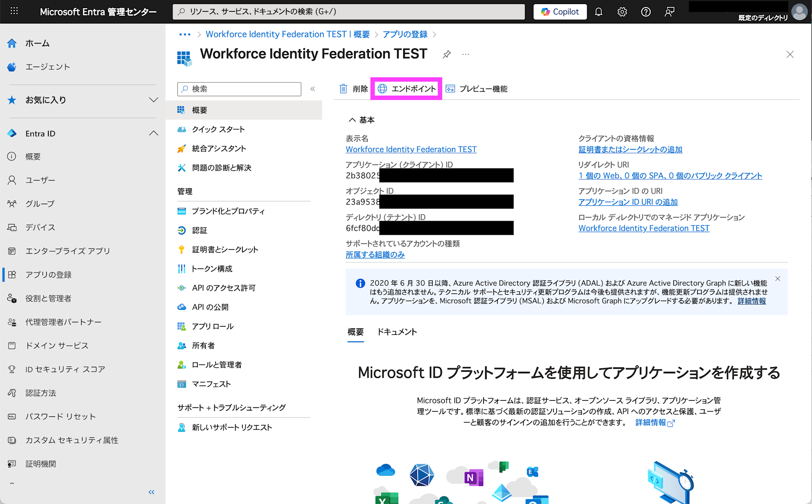Click 削除 toolbar button
This screenshot has width=812, height=504.
point(353,89)
